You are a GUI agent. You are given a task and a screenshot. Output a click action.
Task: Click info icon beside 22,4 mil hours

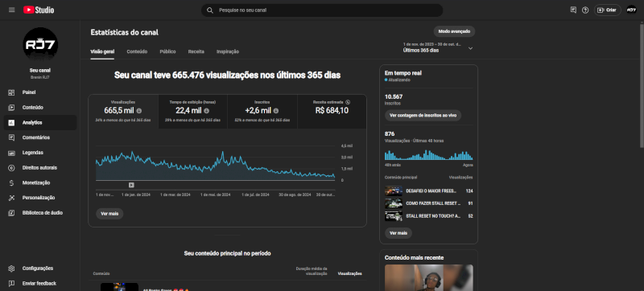(x=206, y=111)
